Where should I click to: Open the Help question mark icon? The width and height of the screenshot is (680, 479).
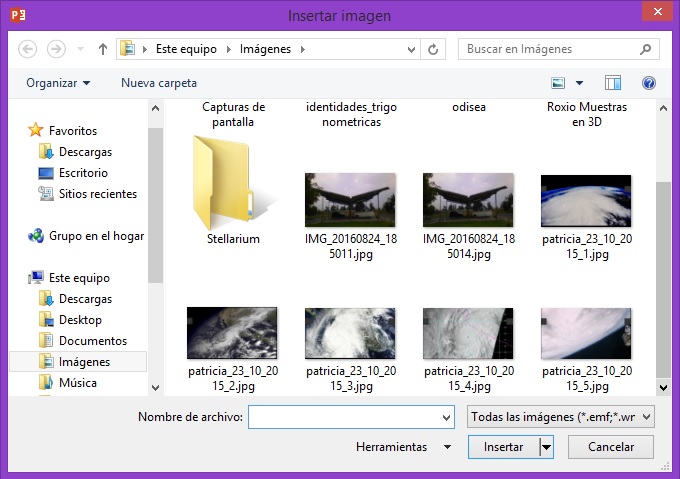coord(648,83)
